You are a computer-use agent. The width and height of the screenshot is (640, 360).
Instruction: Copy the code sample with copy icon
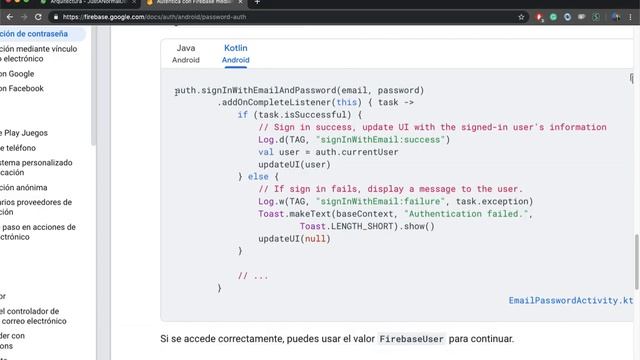(632, 78)
